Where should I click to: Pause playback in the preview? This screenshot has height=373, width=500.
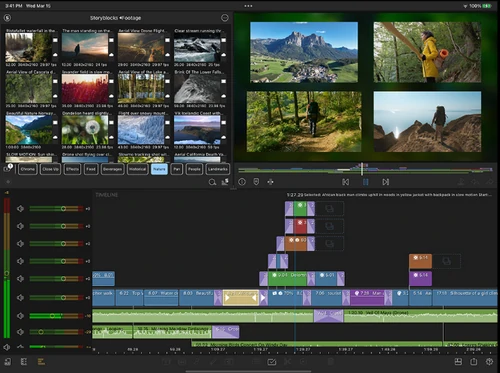point(366,182)
